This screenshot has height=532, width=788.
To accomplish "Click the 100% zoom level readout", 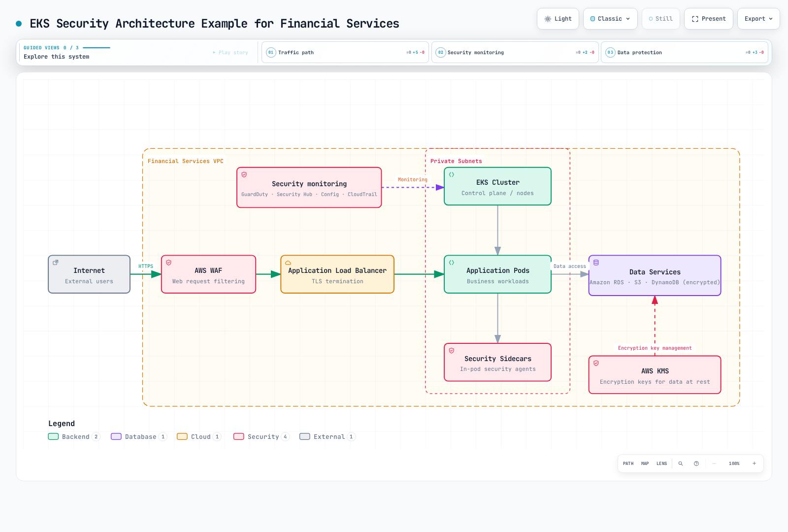I will pyautogui.click(x=734, y=464).
